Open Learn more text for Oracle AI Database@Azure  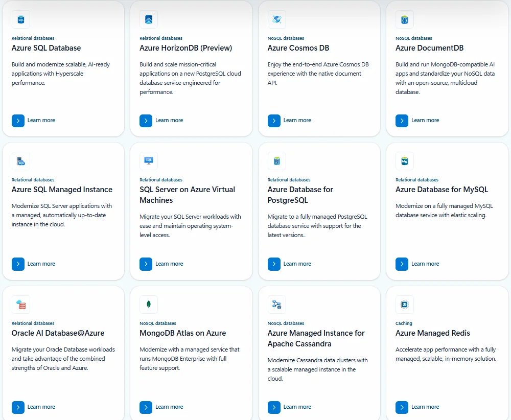click(x=41, y=407)
